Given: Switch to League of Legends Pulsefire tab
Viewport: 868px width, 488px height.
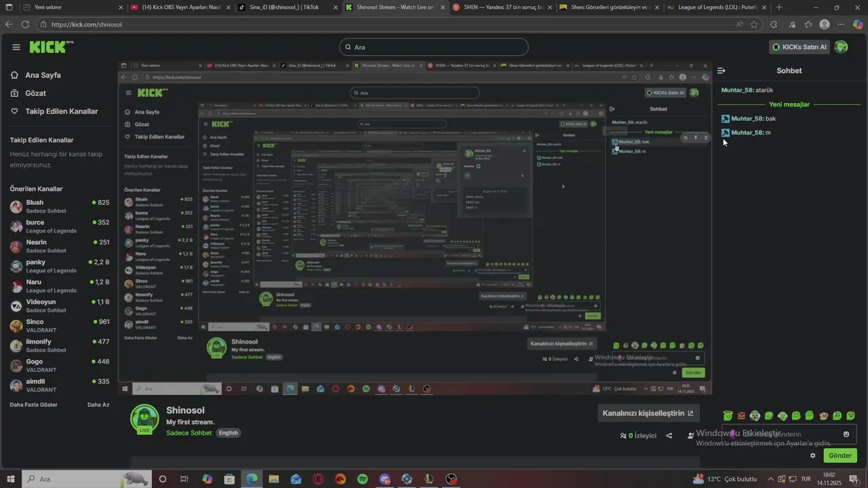Looking at the screenshot, I should click(x=715, y=7).
